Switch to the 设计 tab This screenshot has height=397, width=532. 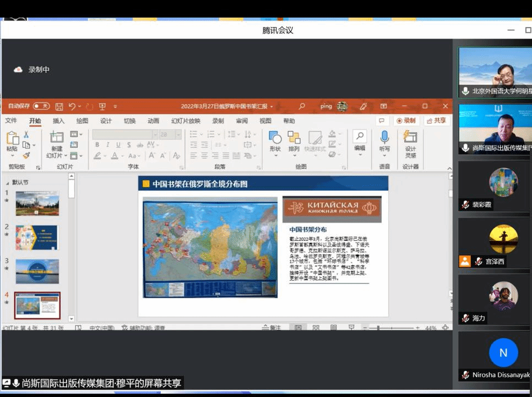coord(106,121)
